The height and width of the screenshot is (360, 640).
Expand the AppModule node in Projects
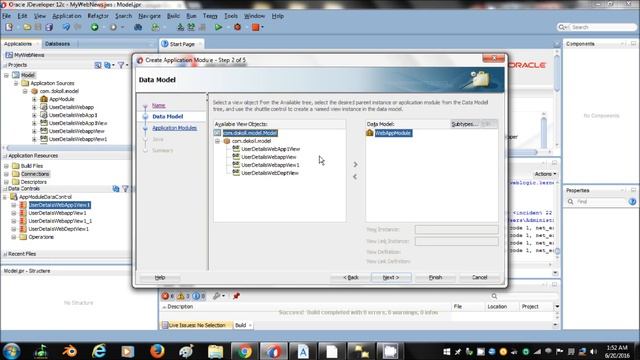[34, 99]
